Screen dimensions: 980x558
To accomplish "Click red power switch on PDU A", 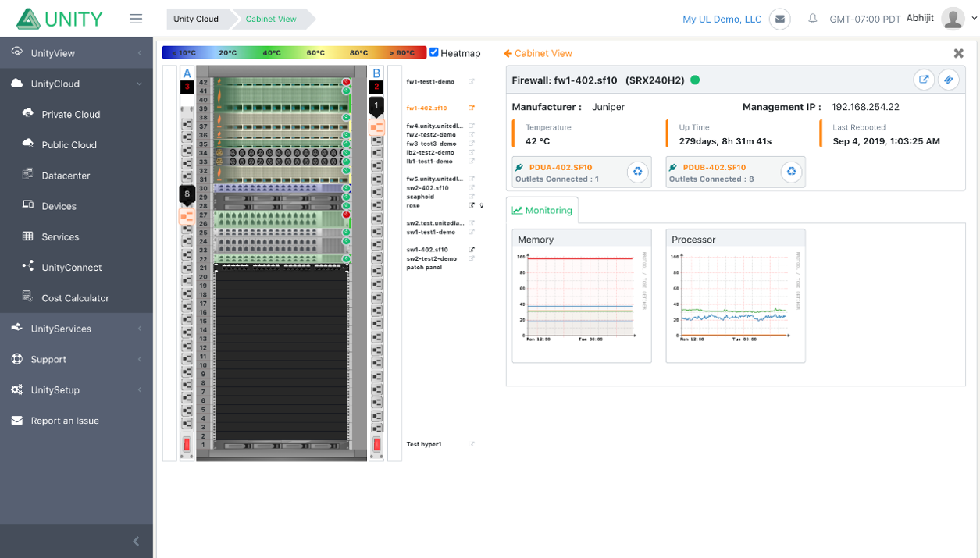I will (x=187, y=445).
